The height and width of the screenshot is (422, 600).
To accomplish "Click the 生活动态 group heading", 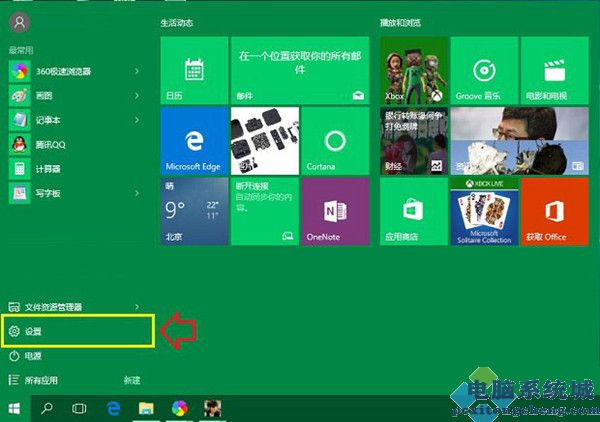I will pos(177,23).
